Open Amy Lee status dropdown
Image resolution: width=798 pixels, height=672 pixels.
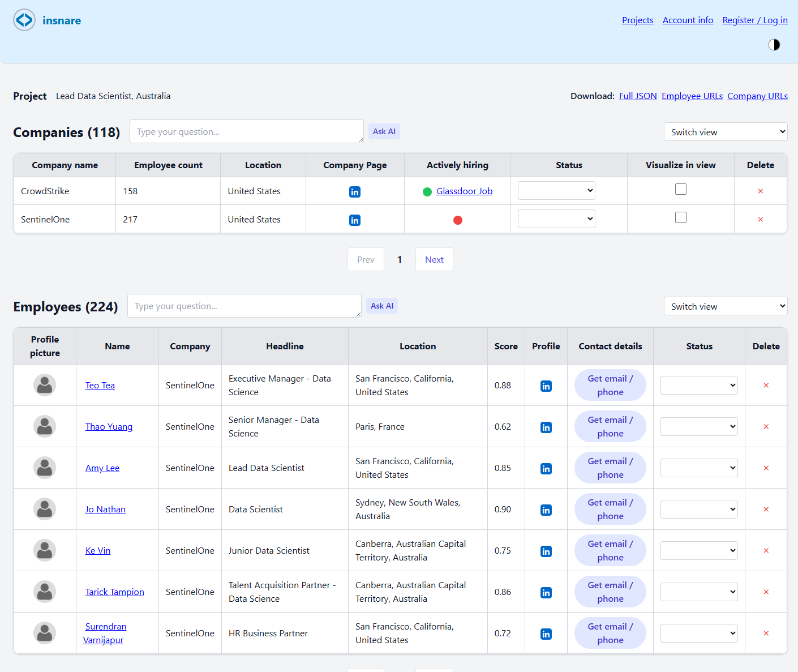699,468
